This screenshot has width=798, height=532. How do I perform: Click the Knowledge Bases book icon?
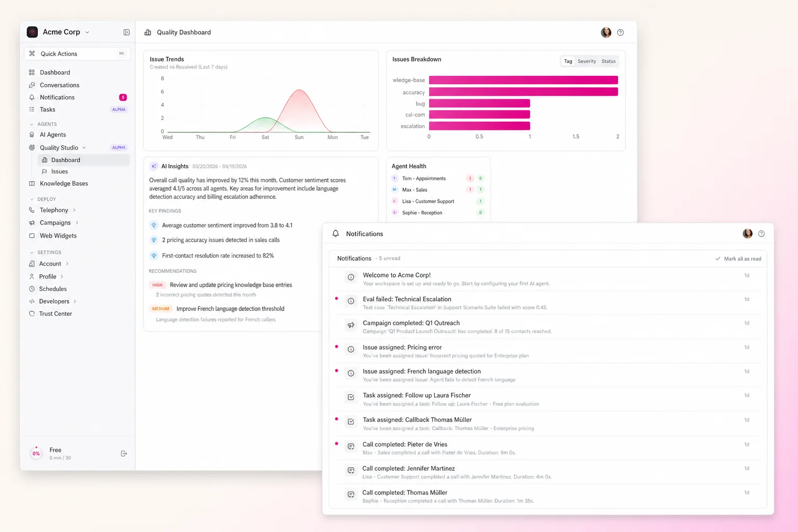(x=32, y=183)
